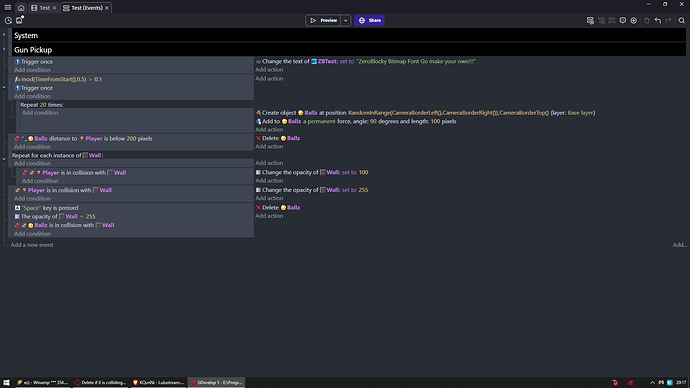Click the delete selection trash icon

[x=646, y=20]
